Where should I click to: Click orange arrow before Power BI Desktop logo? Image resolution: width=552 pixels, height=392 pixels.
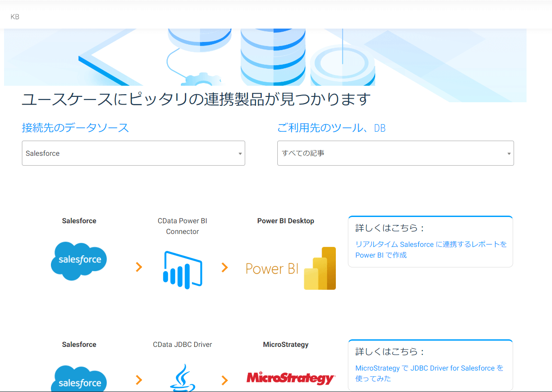tap(225, 267)
